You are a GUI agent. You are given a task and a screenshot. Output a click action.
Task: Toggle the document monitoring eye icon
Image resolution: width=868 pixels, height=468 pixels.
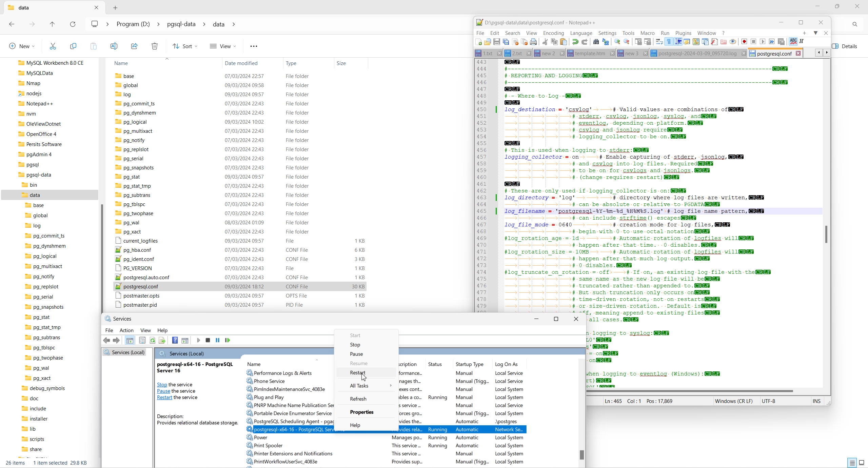pyautogui.click(x=733, y=41)
